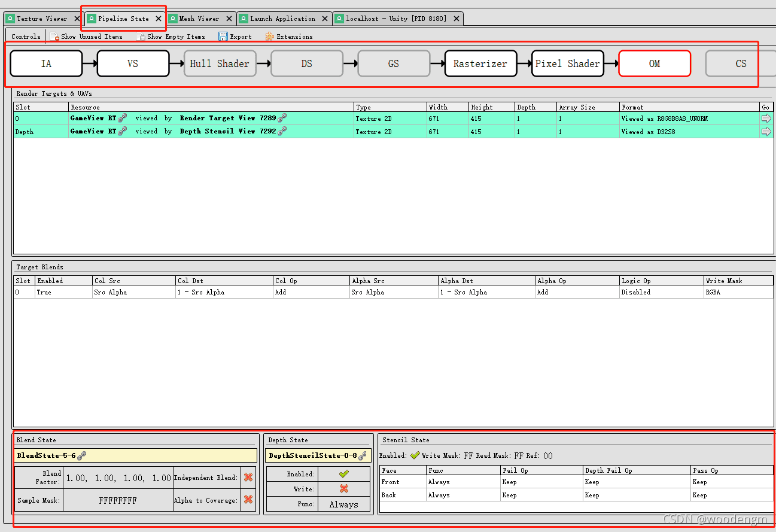Viewport: 776px width, 532px height.
Task: Click the Launch Application tab icon
Action: pos(244,19)
